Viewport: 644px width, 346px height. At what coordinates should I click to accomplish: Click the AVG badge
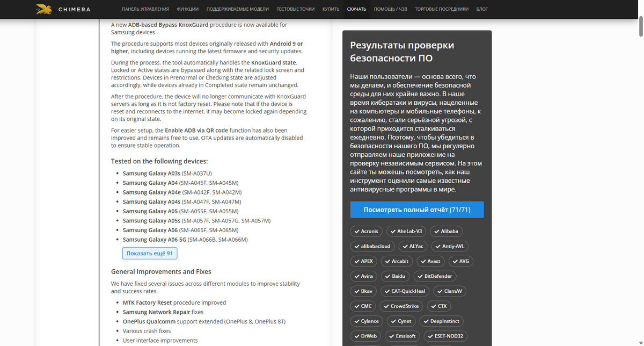(x=461, y=261)
